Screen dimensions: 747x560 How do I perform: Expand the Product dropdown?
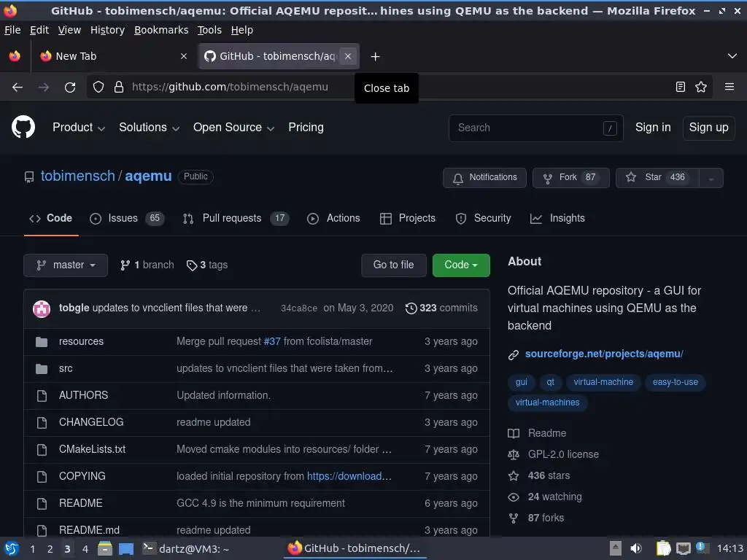coord(79,127)
